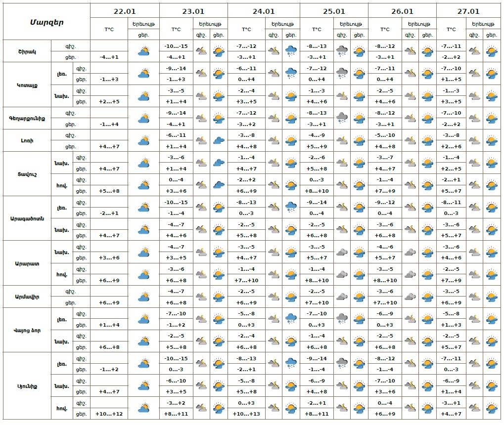Click Արմավիր daytime sun icon for 24.01
Image resolution: width=504 pixels, height=425 pixels.
click(291, 297)
